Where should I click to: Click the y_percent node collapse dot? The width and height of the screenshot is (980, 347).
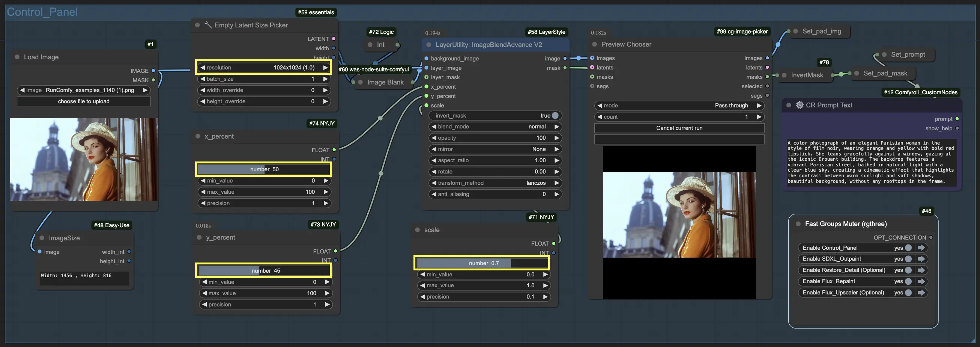(199, 238)
